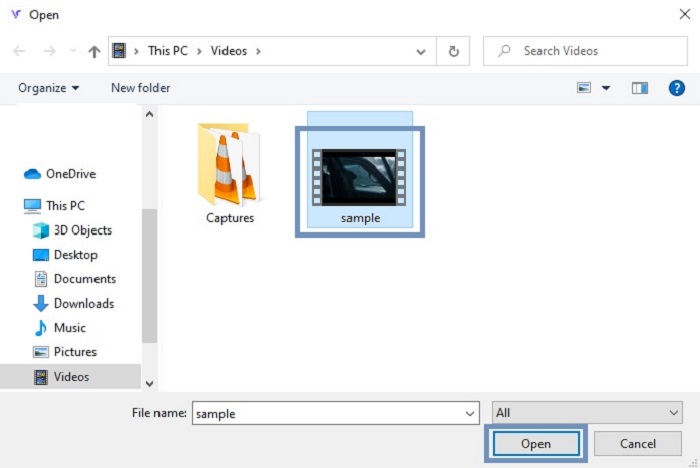The width and height of the screenshot is (700, 468).
Task: Change the view with the view icon
Action: pos(584,88)
